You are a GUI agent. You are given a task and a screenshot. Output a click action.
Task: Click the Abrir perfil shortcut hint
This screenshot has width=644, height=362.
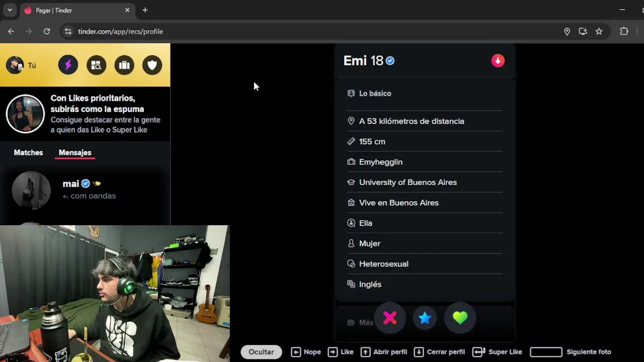coord(384,352)
